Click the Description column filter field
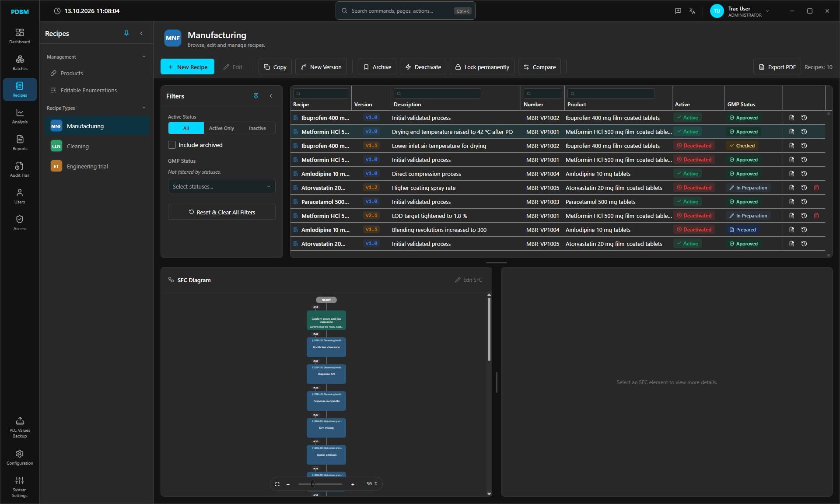Image resolution: width=840 pixels, height=504 pixels. pos(437,93)
